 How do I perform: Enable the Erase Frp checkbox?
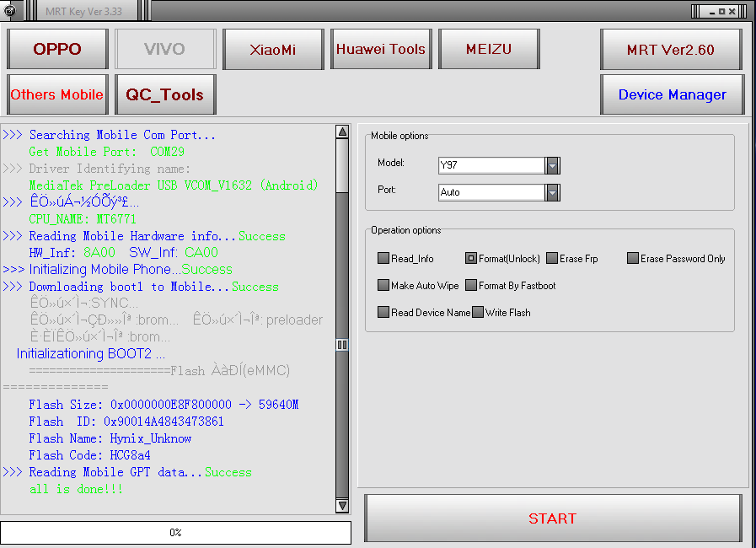pos(552,258)
